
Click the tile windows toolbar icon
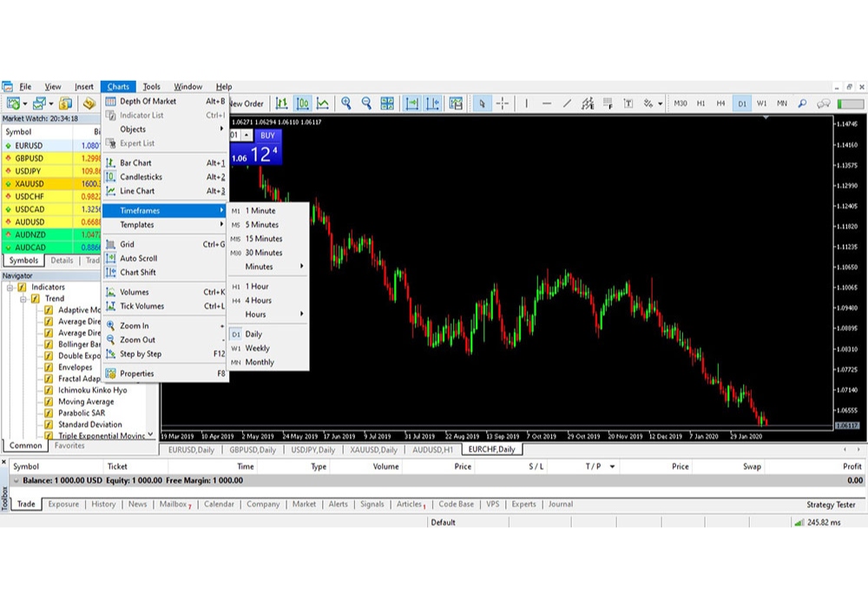click(387, 103)
